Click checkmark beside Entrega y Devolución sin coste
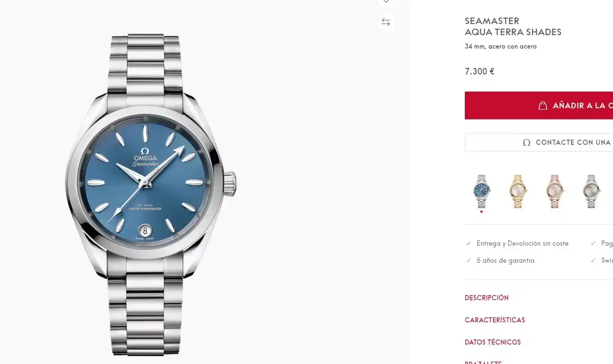The height and width of the screenshot is (364, 613). 468,243
